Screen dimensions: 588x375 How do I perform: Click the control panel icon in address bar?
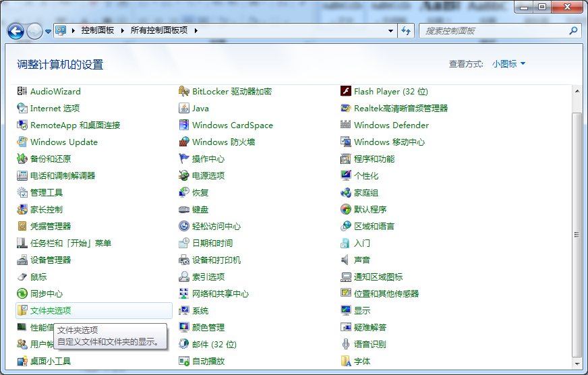pyautogui.click(x=61, y=30)
